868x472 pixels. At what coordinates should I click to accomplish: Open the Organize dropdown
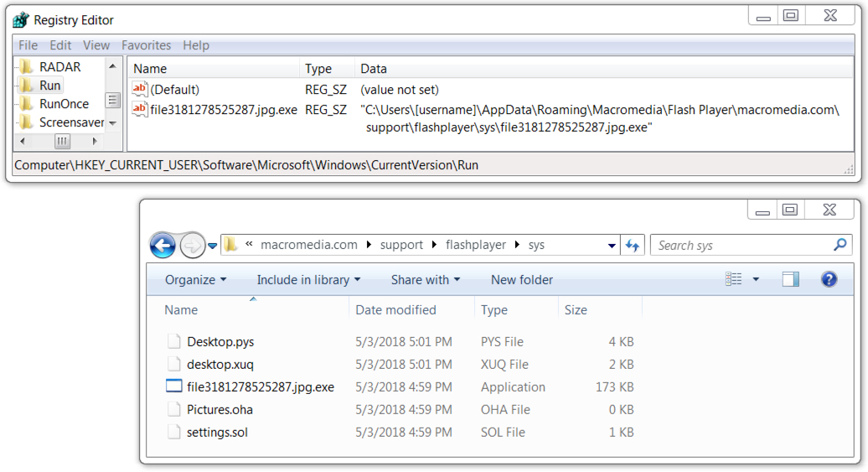click(195, 280)
